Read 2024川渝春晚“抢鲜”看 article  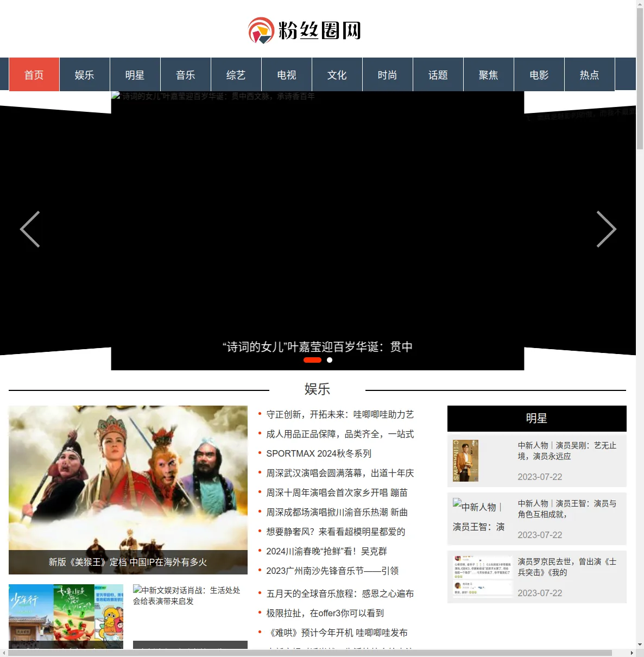point(326,551)
